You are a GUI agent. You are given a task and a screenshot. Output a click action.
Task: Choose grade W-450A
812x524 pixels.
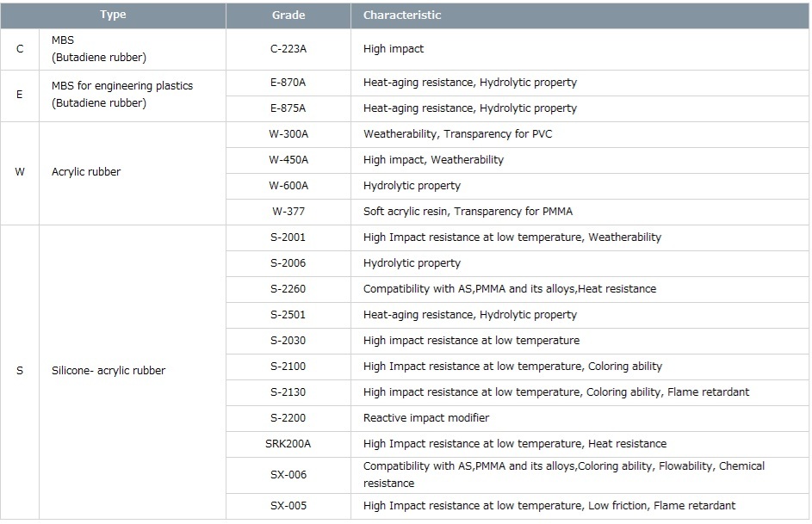coord(288,160)
